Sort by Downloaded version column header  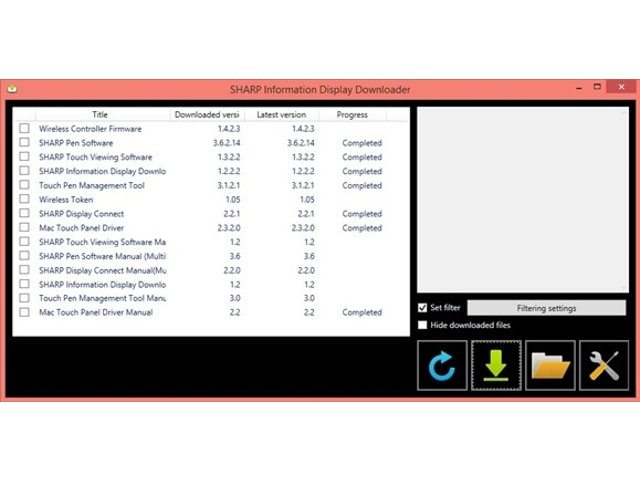(x=207, y=115)
